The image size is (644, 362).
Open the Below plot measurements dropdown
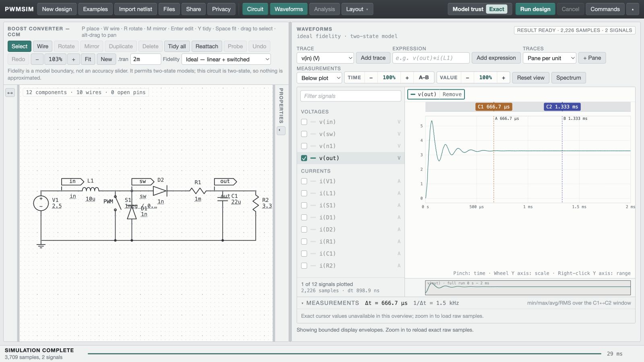319,78
